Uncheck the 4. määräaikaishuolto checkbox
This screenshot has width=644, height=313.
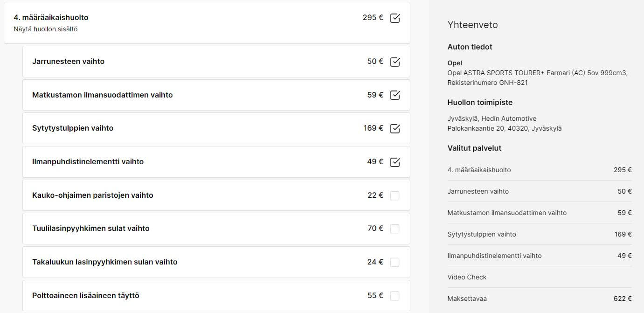[395, 18]
